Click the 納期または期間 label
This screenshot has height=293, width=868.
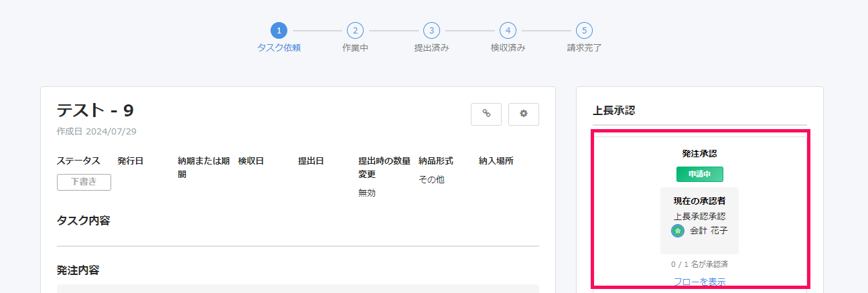pos(204,167)
